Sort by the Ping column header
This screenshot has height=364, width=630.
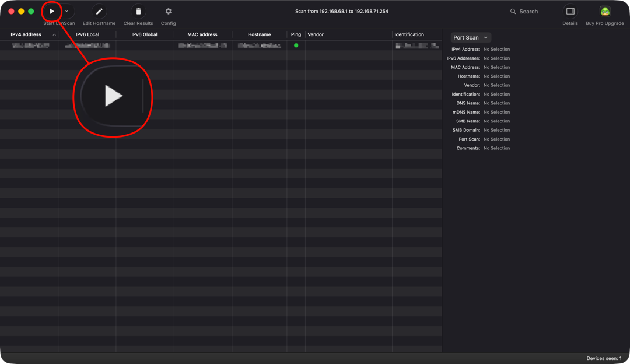point(296,34)
